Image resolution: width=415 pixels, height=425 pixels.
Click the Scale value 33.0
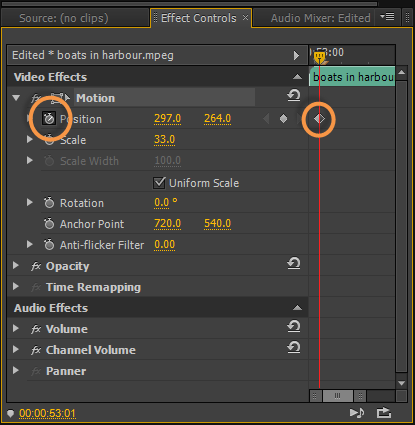164,139
